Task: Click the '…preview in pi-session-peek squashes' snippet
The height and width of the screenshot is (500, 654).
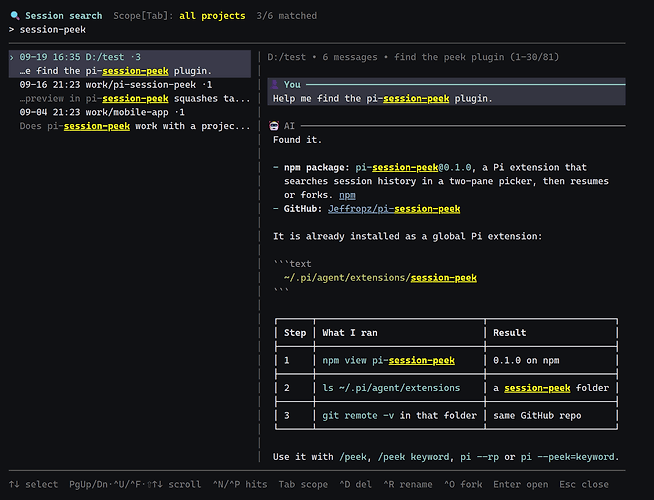Action: point(135,98)
